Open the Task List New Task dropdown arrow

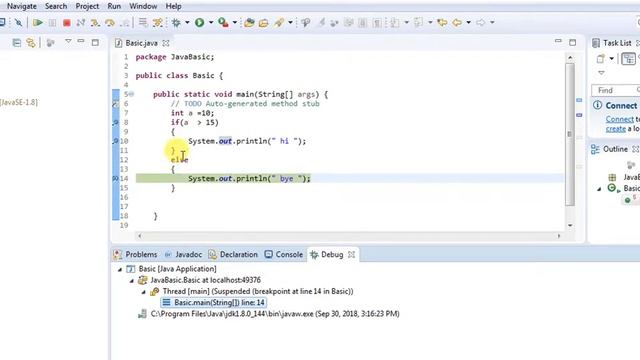click(x=611, y=58)
